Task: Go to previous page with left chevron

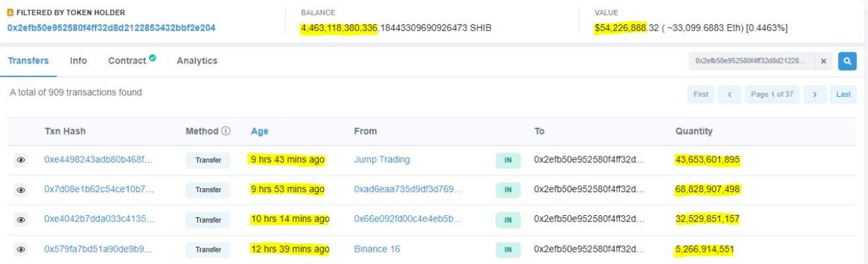Action: click(x=730, y=94)
